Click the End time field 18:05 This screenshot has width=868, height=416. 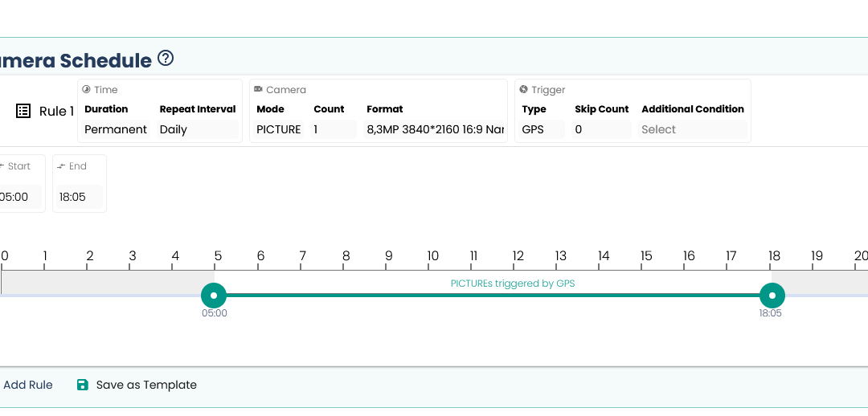click(79, 197)
